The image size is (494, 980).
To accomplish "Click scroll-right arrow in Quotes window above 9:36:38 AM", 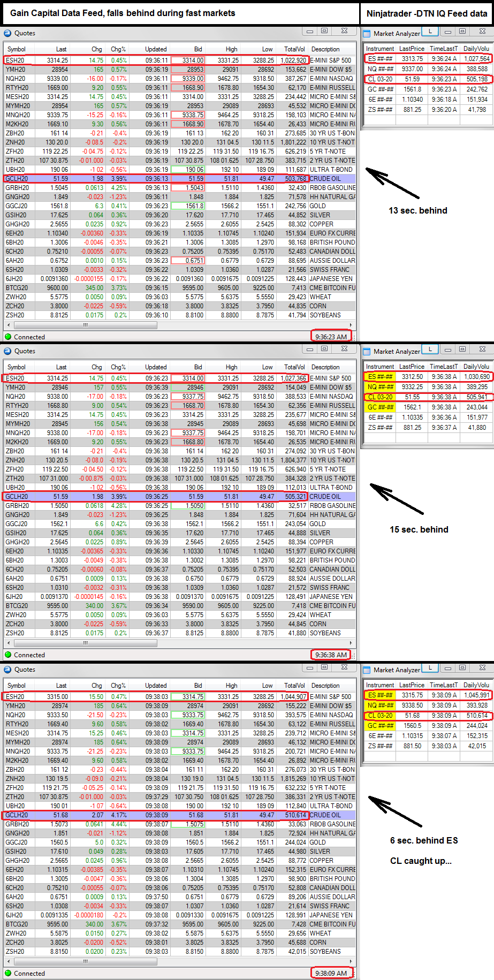I will pyautogui.click(x=351, y=643).
